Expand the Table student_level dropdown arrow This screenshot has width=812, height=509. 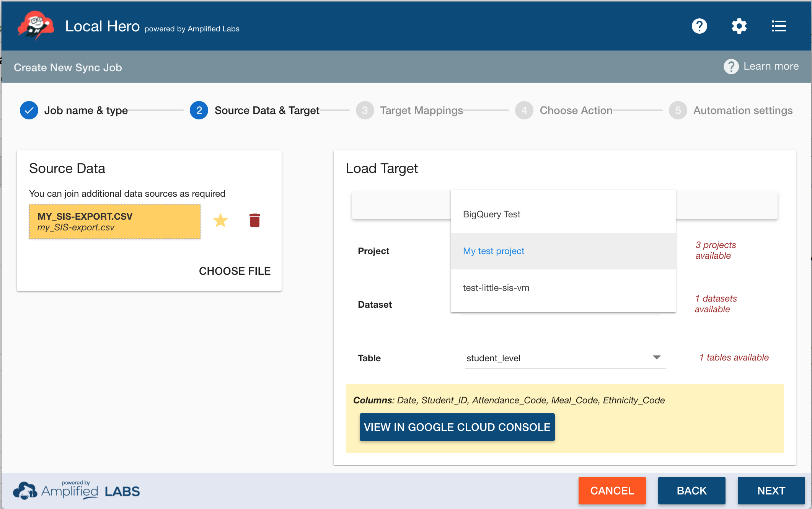656,357
